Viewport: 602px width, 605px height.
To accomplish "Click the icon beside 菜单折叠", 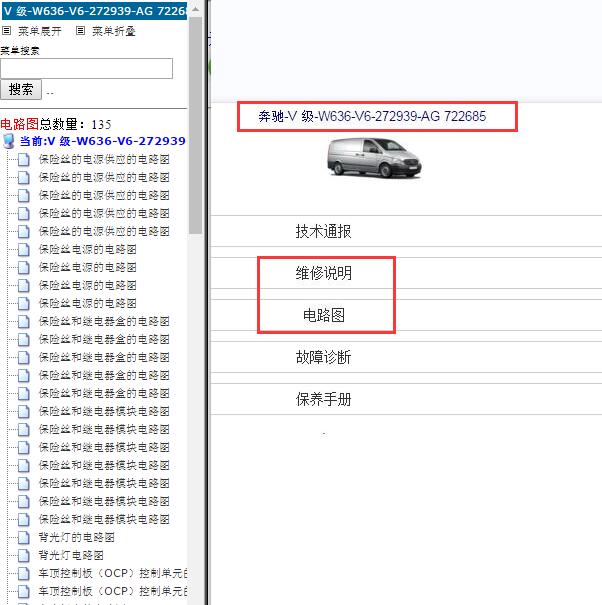I will pyautogui.click(x=80, y=30).
